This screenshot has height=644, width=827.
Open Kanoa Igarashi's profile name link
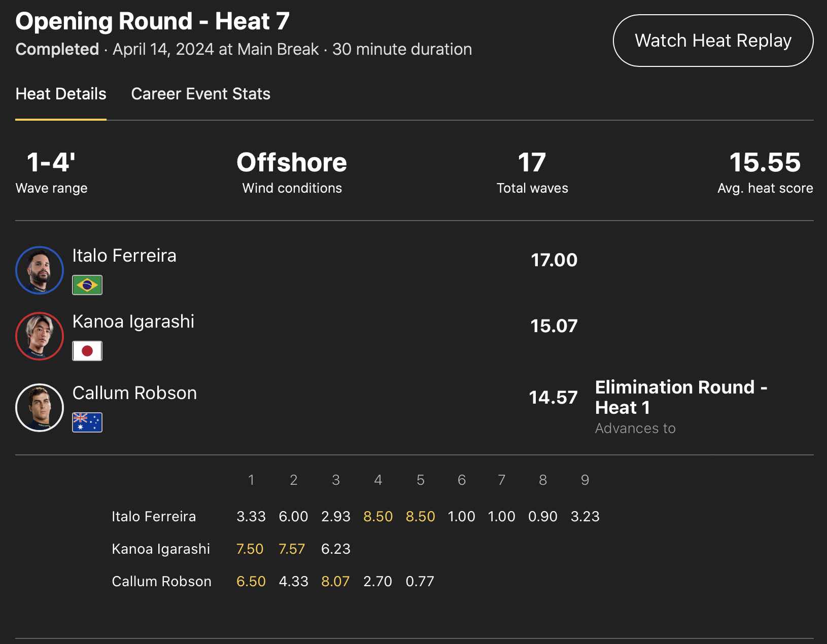(x=133, y=321)
